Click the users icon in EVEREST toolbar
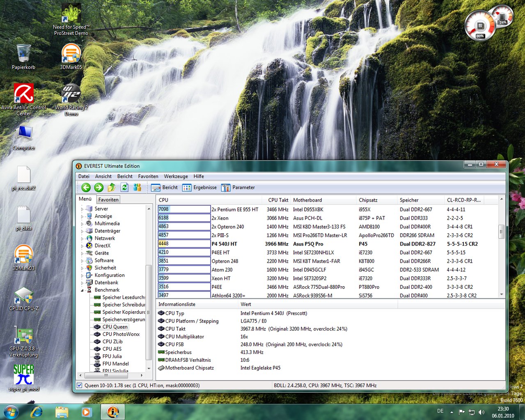This screenshot has height=420, width=525. point(137,188)
